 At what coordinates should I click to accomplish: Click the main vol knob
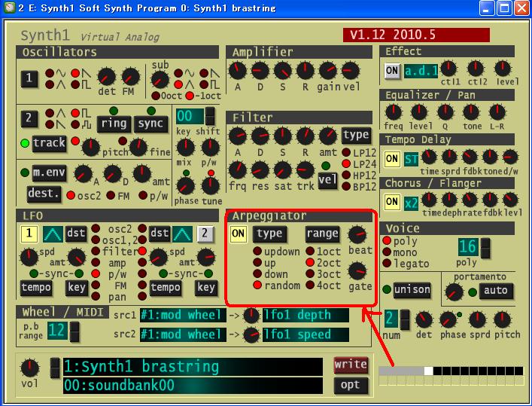tap(30, 368)
